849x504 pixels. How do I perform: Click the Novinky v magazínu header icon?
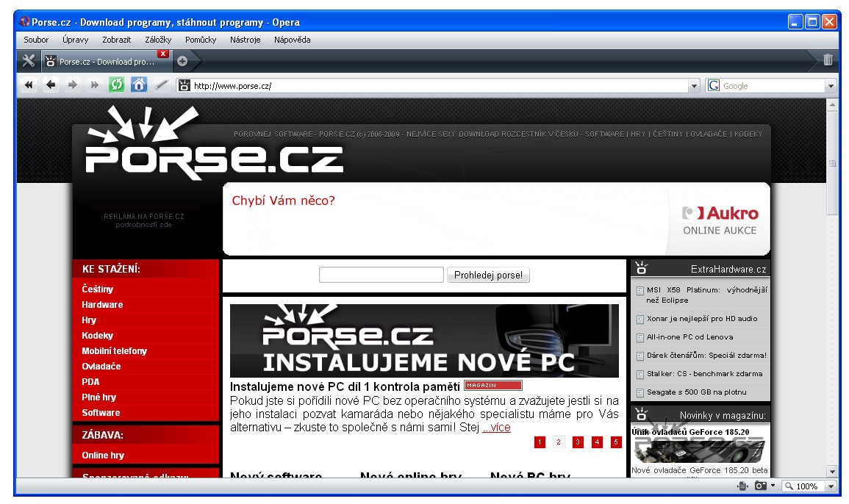[642, 414]
